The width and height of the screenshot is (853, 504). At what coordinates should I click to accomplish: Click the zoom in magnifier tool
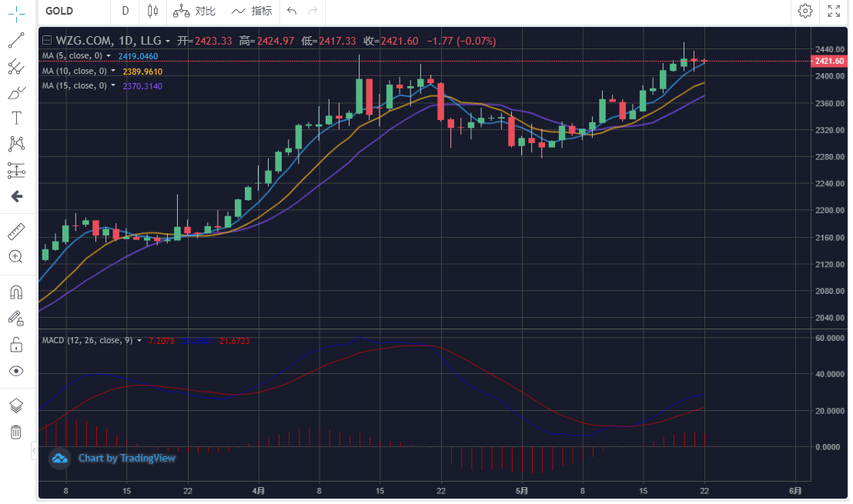(x=16, y=257)
